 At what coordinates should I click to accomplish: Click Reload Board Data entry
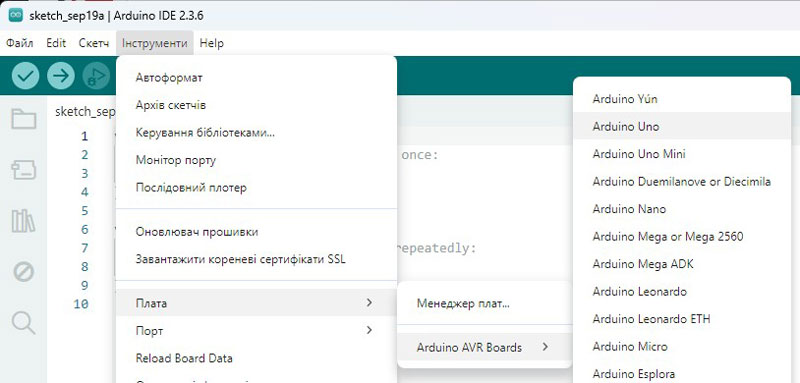coord(256,358)
